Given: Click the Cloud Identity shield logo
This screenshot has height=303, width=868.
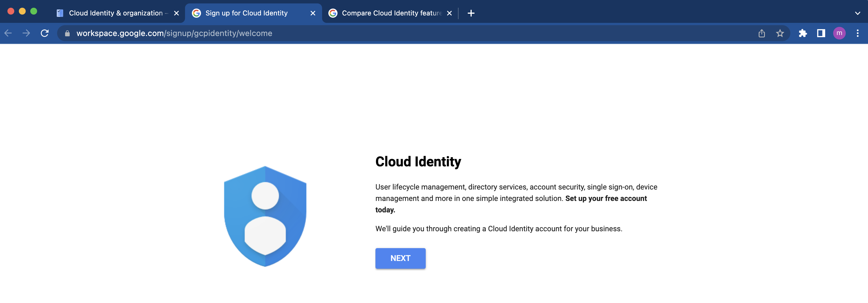Looking at the screenshot, I should pos(265,216).
